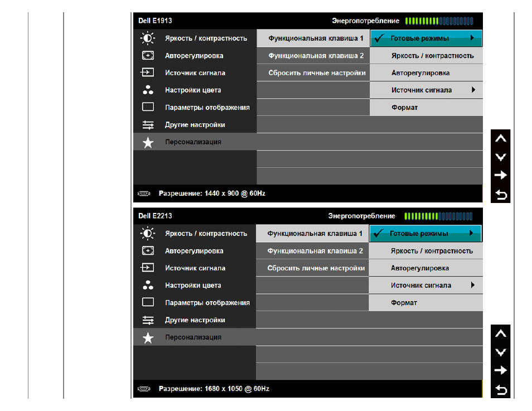Click back/return arrow button beside Dell E2213 menu
This screenshot has height=411, width=532.
(501, 390)
